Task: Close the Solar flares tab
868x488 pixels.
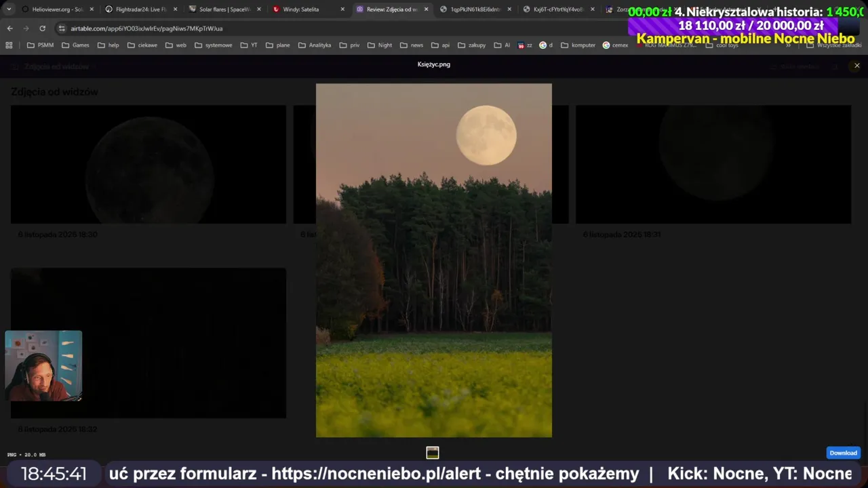Action: (x=259, y=9)
